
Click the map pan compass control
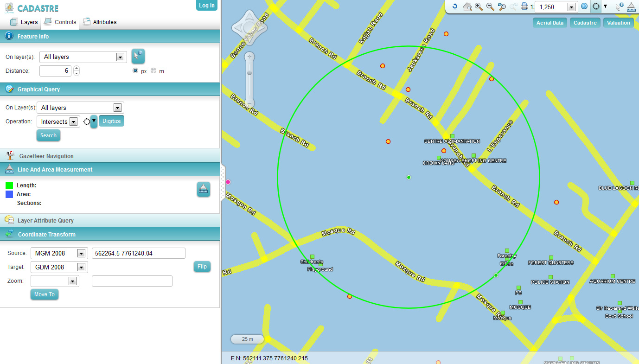tap(249, 28)
